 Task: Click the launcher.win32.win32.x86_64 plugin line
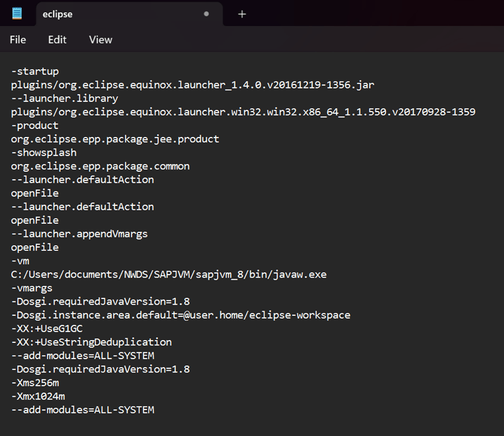(x=243, y=112)
